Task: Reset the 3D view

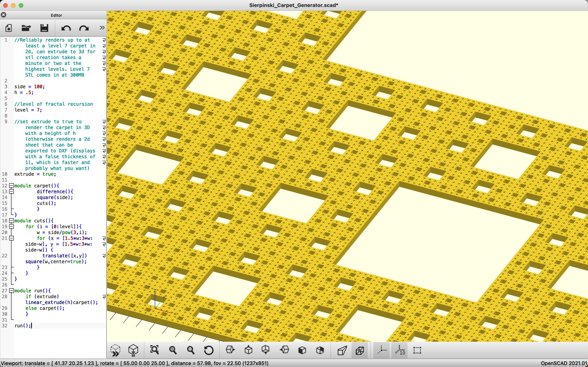Action: (x=209, y=350)
